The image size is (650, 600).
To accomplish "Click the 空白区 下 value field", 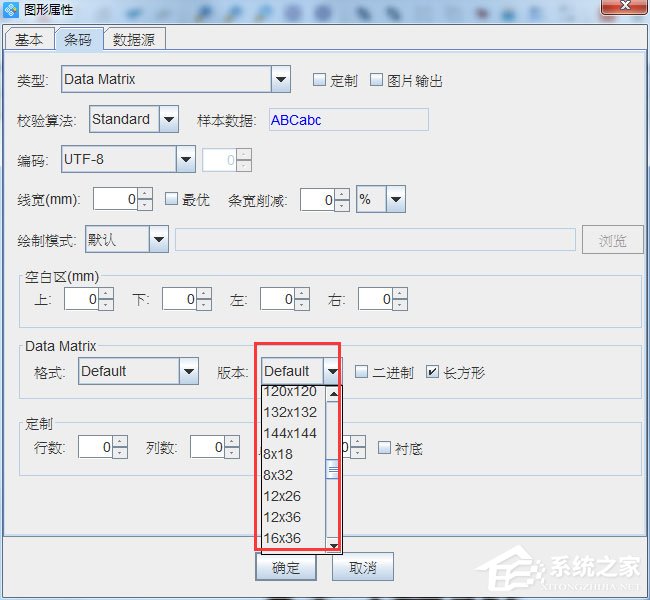I will (x=179, y=299).
